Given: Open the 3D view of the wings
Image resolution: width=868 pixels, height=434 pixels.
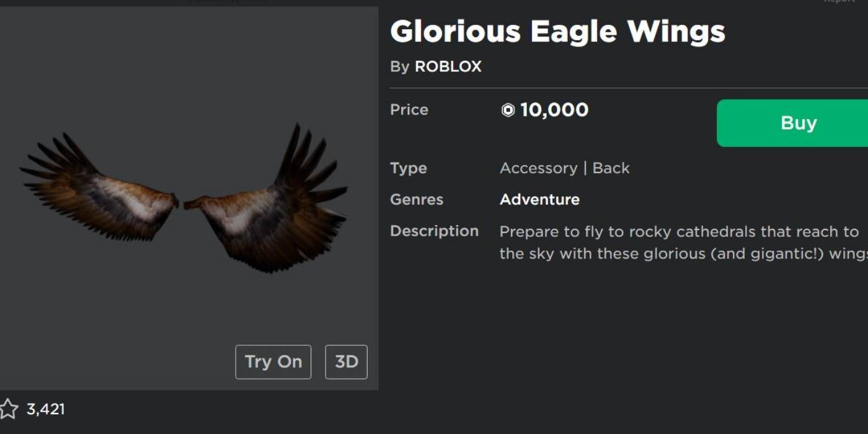Looking at the screenshot, I should (346, 361).
